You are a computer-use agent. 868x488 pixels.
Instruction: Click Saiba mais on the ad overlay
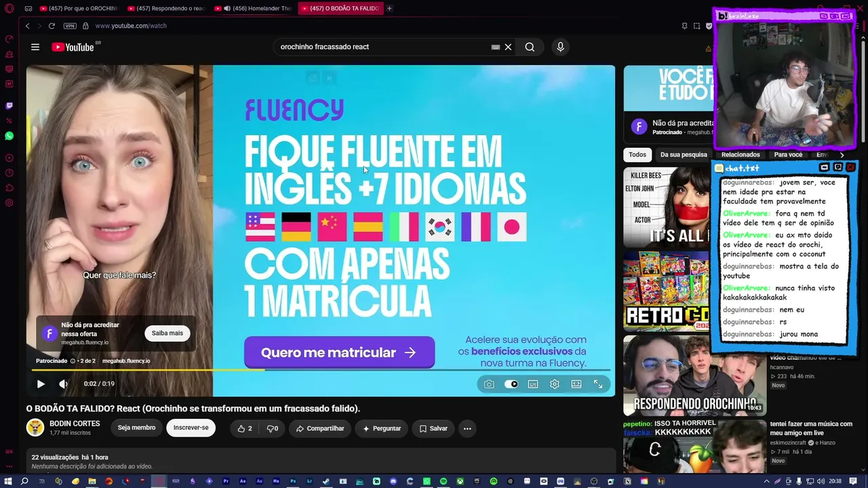167,333
